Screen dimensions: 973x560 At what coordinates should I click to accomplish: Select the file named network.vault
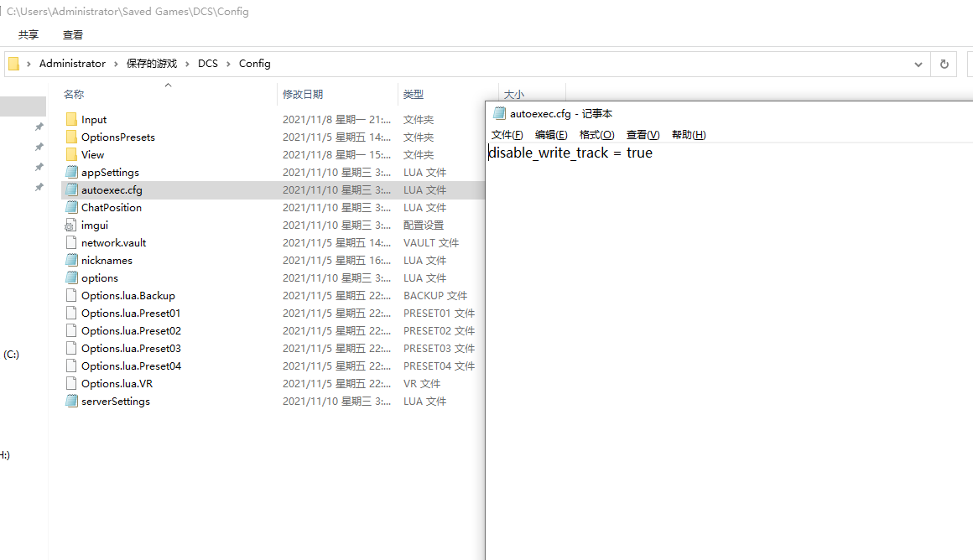(113, 242)
